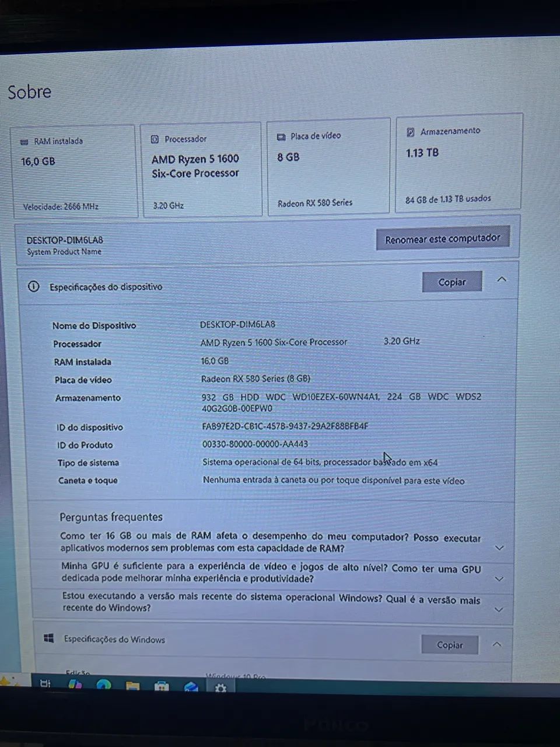Click the 3.20 GHz text in Processador card
Screen dimensions: 560x747
point(168,205)
